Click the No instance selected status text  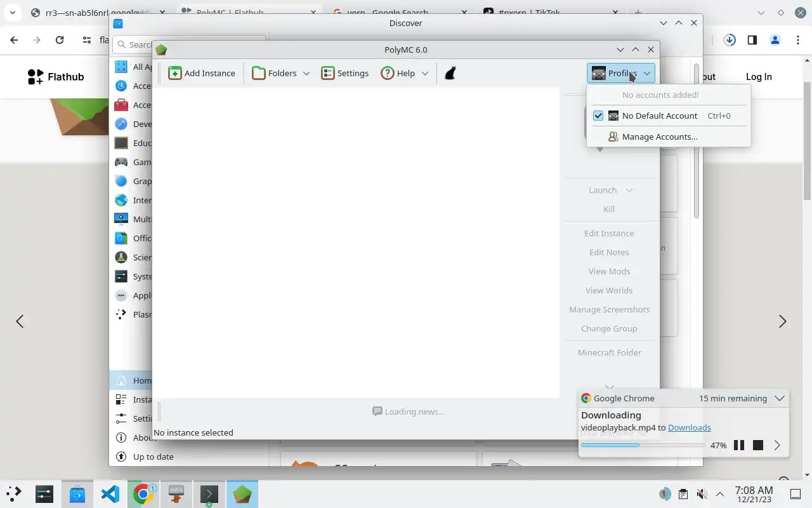[x=193, y=432]
